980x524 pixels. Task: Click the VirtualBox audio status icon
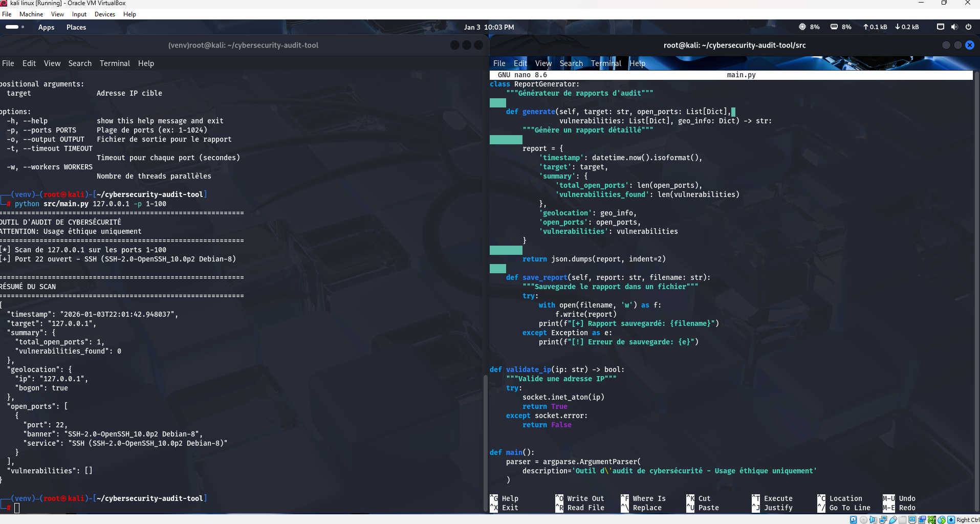click(873, 520)
